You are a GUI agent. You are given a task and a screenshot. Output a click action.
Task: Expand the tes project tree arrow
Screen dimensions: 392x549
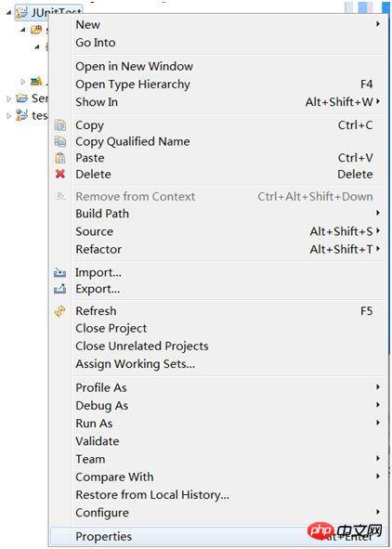click(x=8, y=115)
